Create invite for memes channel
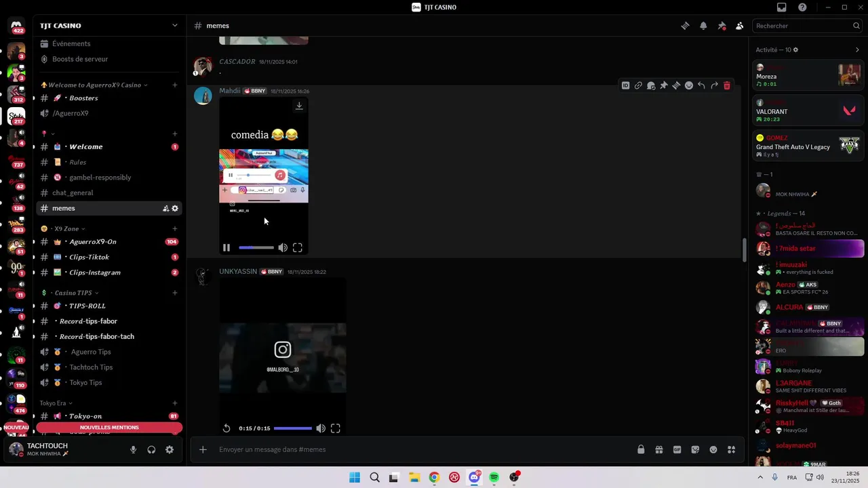The width and height of the screenshot is (868, 488). tap(165, 208)
